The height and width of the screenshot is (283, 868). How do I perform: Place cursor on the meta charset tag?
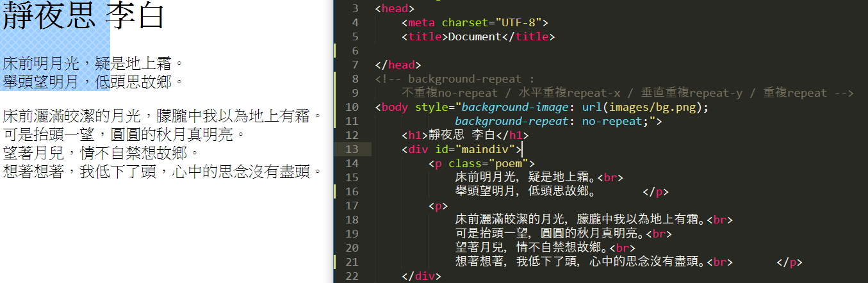tap(474, 22)
